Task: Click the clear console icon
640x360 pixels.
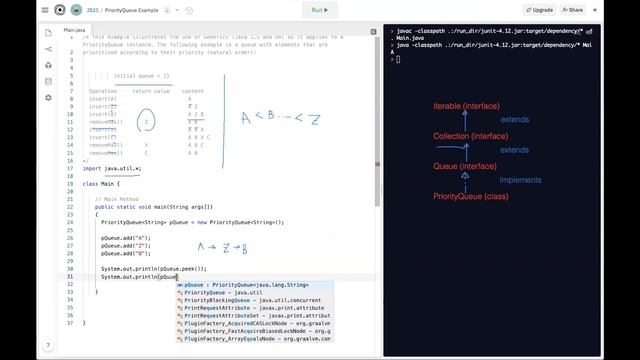Action: tap(589, 31)
